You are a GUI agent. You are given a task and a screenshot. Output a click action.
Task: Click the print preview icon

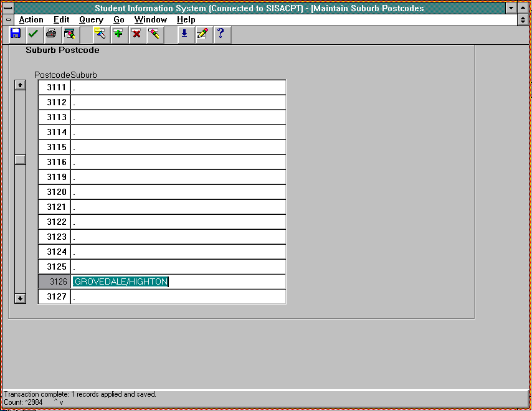click(x=69, y=34)
